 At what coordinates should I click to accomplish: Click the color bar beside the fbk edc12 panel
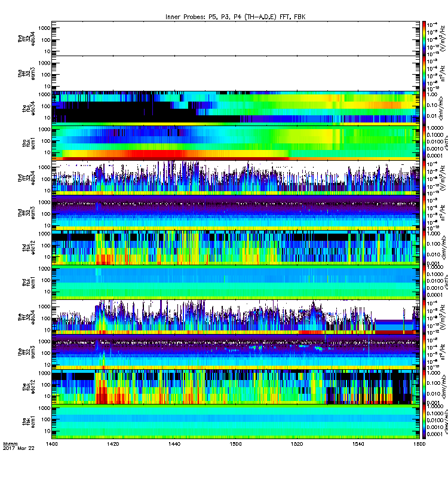(424, 387)
